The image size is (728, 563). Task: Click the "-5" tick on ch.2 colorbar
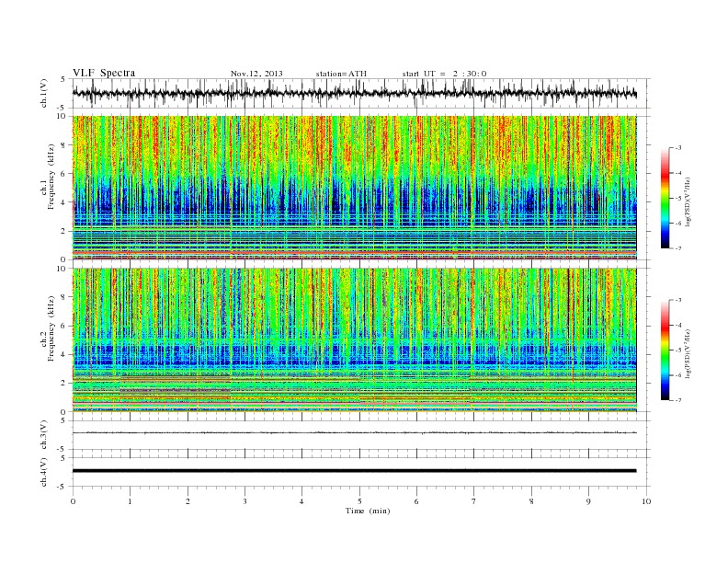[x=677, y=350]
